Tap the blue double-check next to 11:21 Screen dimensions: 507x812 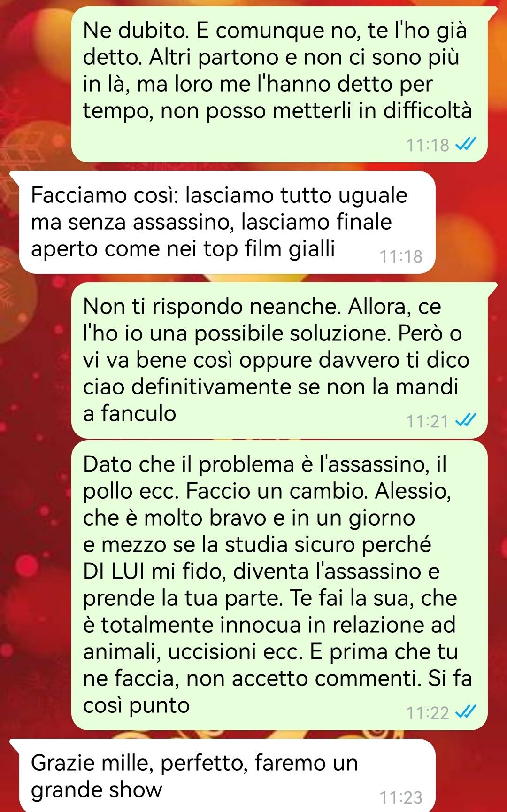pos(466,421)
